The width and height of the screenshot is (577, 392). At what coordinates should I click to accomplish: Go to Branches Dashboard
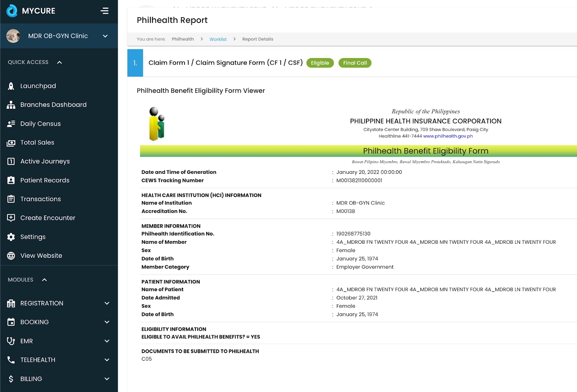53,105
